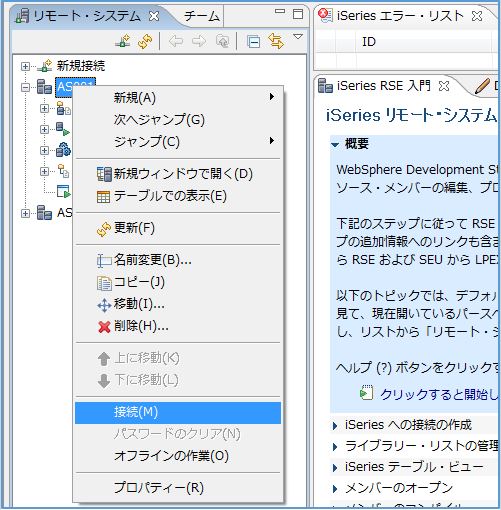Viewport: 501px width, 510px height.
Task: Click the pencil icon tab beside RSE 入門
Action: click(482, 86)
